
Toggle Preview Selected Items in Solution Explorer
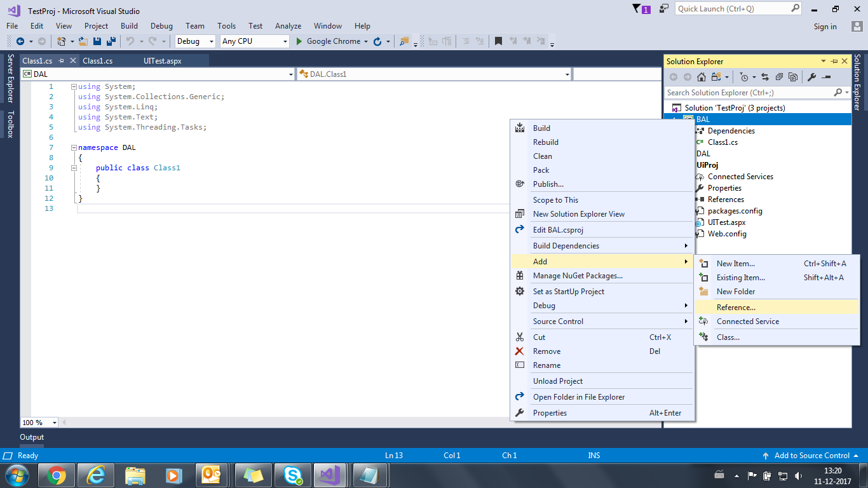point(792,76)
